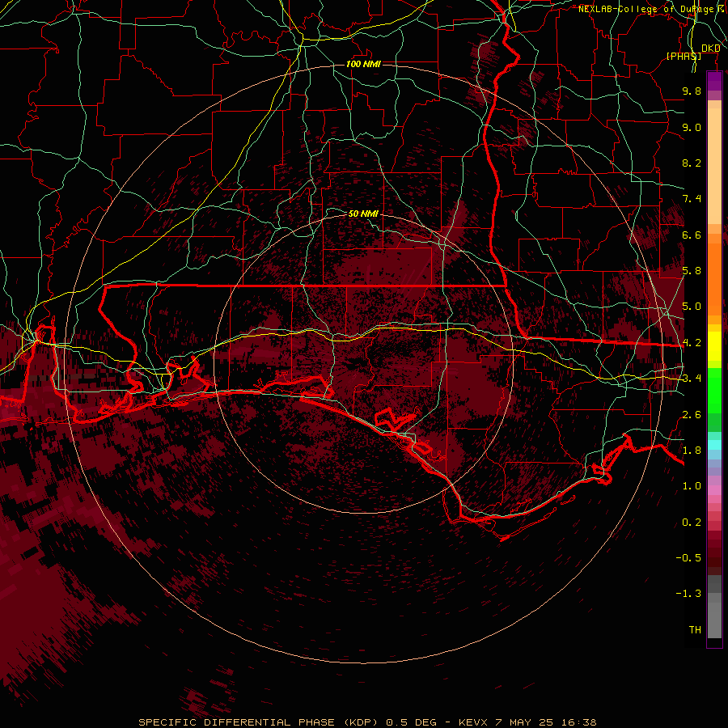Click the 5.8 value on the color scale
This screenshot has height=728, width=728.
(x=692, y=271)
